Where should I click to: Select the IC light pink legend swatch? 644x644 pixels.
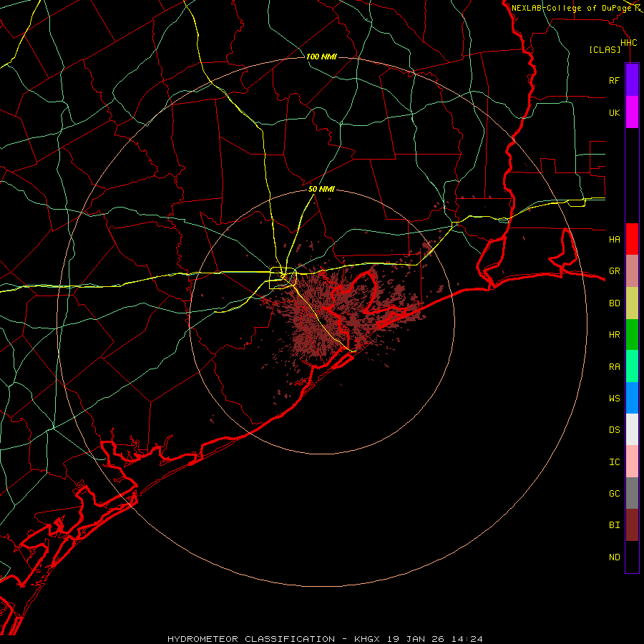tap(632, 462)
